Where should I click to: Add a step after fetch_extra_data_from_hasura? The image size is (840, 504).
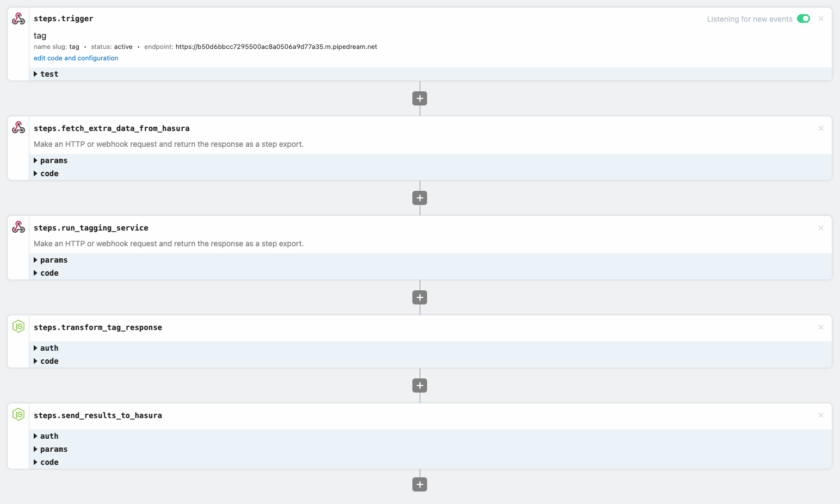pyautogui.click(x=419, y=198)
